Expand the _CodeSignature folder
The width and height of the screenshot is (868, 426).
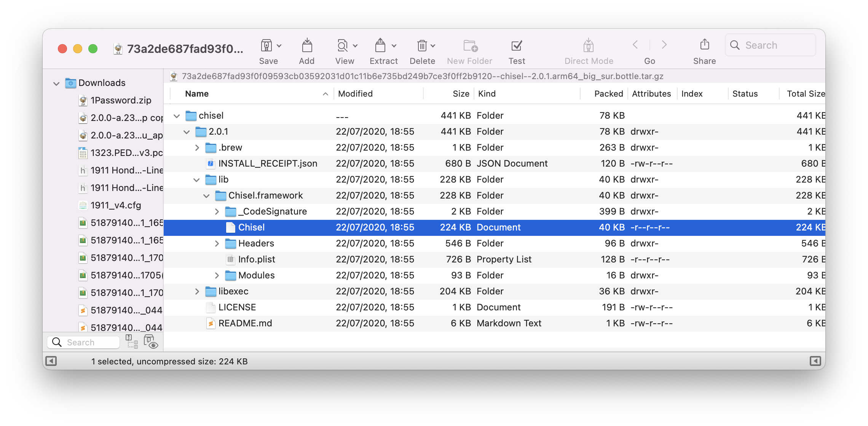coord(217,211)
